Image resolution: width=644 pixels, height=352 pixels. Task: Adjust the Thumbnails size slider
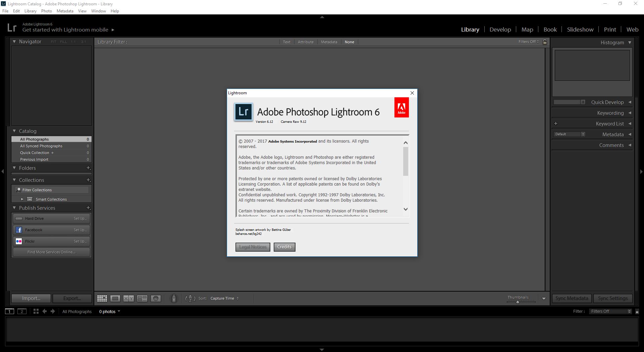click(518, 302)
